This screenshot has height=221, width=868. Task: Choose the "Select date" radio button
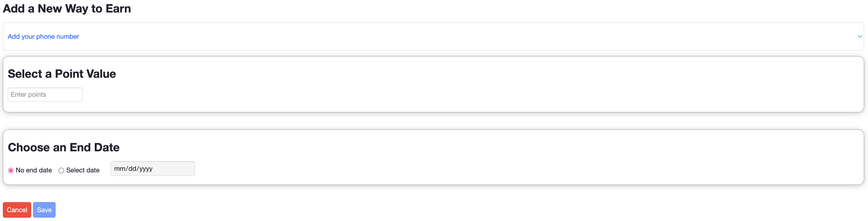pyautogui.click(x=61, y=171)
